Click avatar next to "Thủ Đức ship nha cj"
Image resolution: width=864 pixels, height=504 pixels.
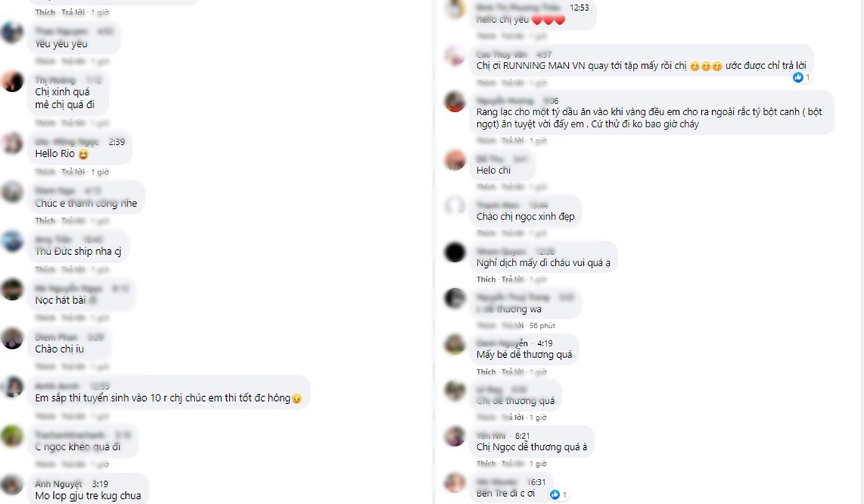[x=12, y=240]
